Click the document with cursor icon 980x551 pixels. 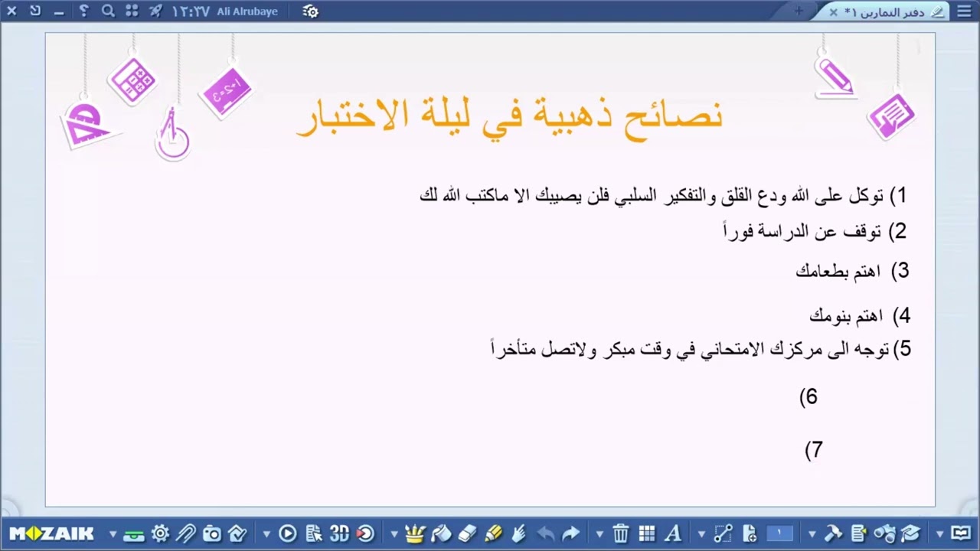(314, 533)
